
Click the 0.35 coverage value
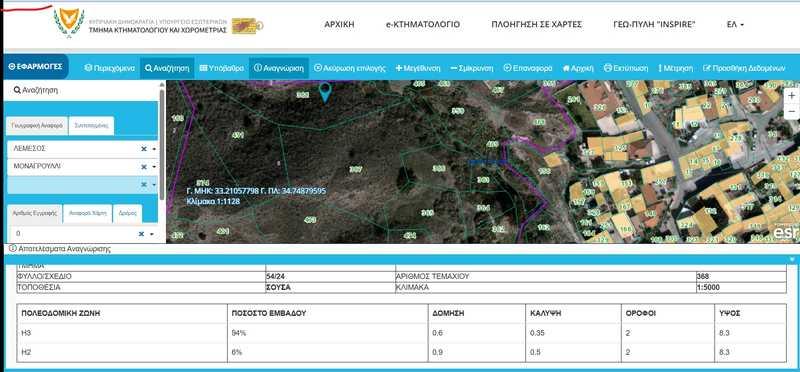pyautogui.click(x=537, y=333)
